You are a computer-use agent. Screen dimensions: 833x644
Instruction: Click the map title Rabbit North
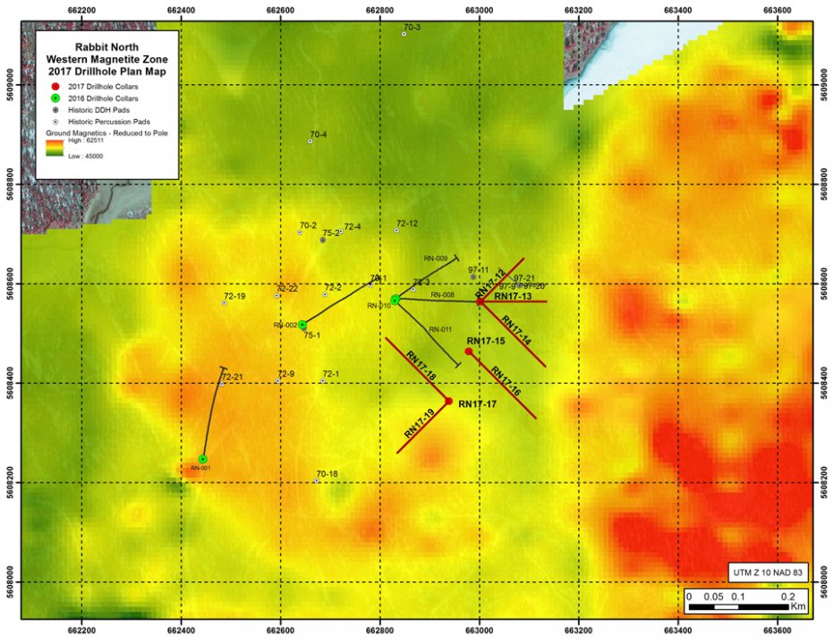click(x=106, y=47)
